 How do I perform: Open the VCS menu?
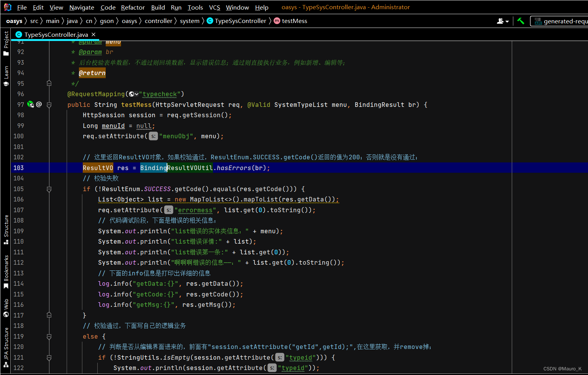pyautogui.click(x=214, y=7)
